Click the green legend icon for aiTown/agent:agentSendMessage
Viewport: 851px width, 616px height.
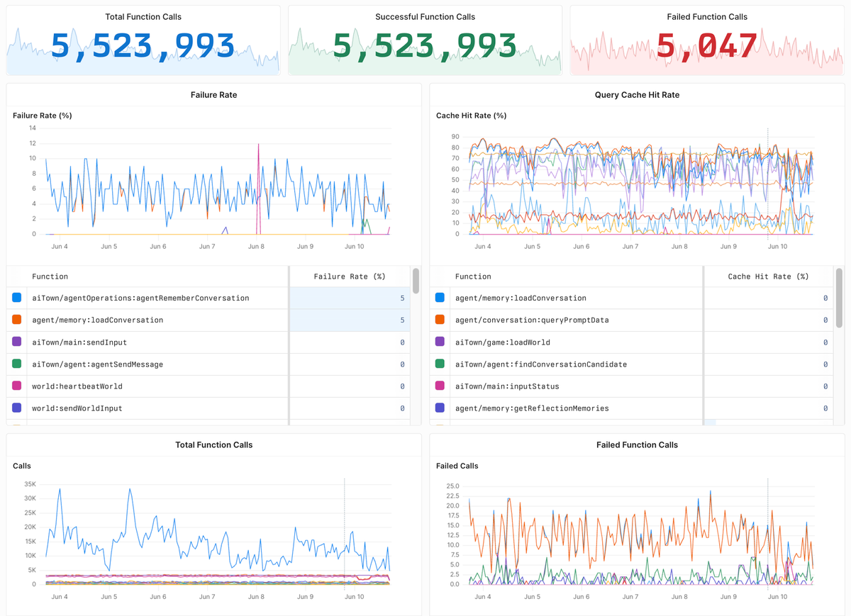tap(16, 364)
